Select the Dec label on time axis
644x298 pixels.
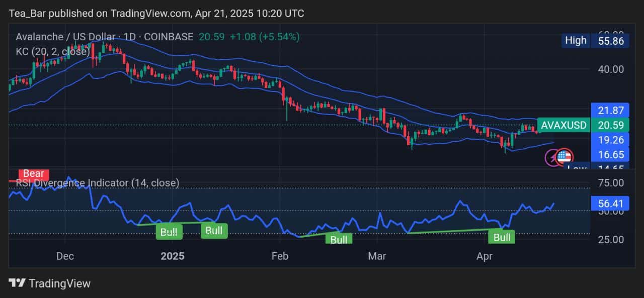point(65,256)
